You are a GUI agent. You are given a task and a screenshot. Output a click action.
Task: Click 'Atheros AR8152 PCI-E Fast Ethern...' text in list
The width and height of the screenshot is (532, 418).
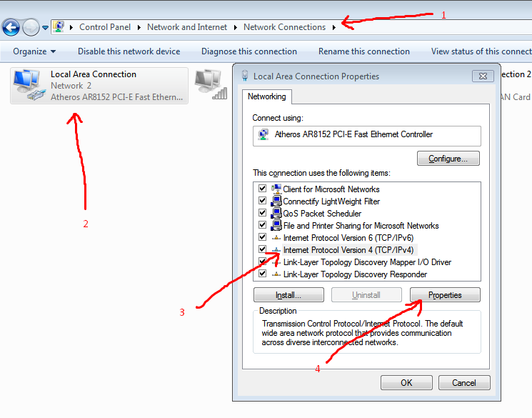coord(116,97)
